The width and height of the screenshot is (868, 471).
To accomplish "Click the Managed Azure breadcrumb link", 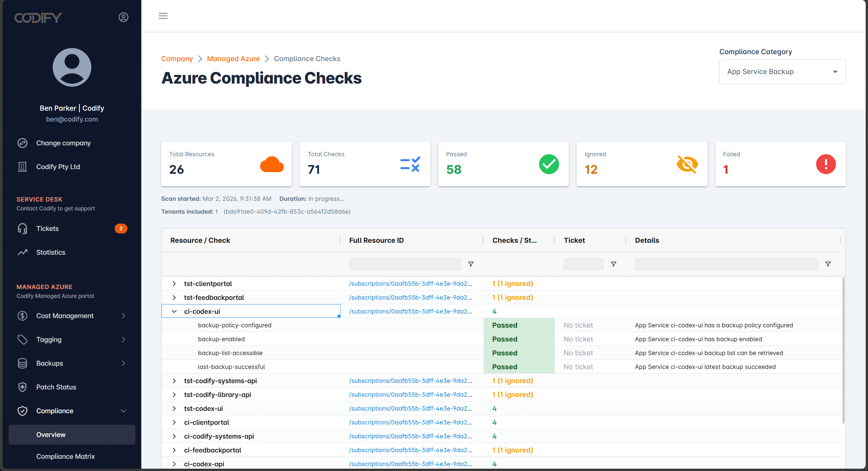I will [x=233, y=58].
